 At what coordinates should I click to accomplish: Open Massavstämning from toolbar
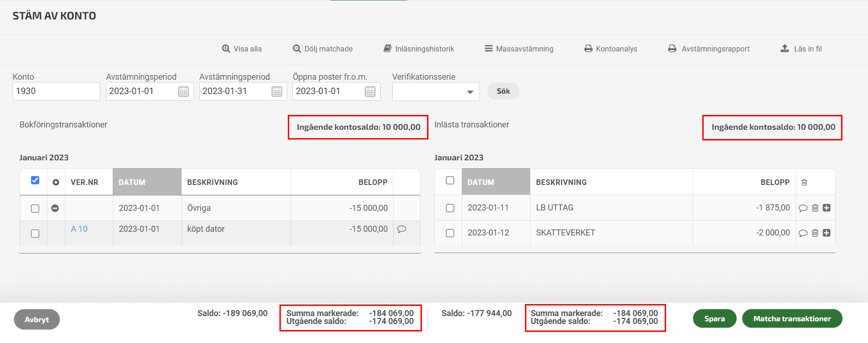(519, 49)
